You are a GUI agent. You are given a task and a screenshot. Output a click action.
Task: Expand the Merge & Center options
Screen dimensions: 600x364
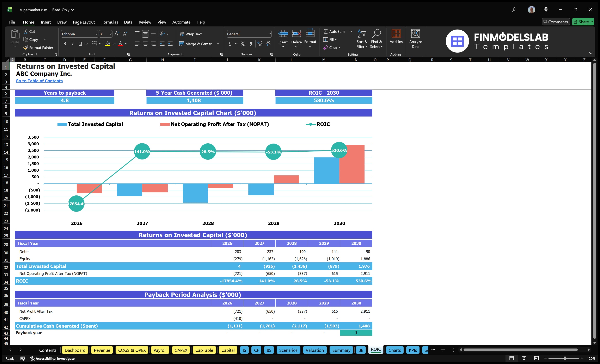coord(218,44)
